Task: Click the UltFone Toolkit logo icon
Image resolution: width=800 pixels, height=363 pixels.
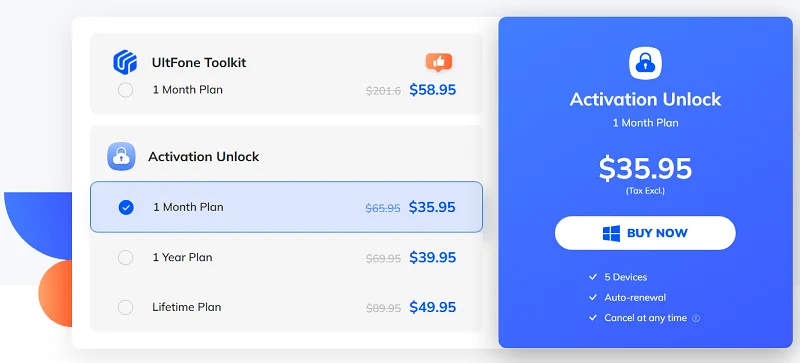Action: pyautogui.click(x=125, y=62)
